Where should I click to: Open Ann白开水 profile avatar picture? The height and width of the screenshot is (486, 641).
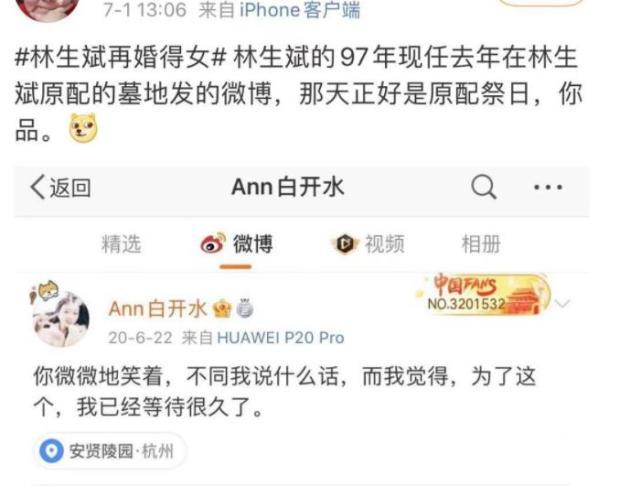point(61,319)
